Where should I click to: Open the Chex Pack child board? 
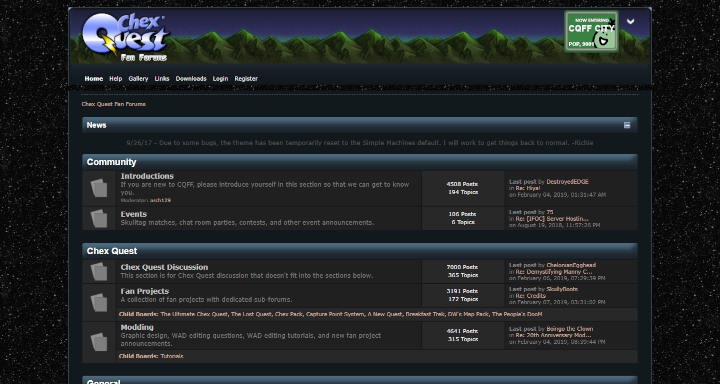[289, 314]
